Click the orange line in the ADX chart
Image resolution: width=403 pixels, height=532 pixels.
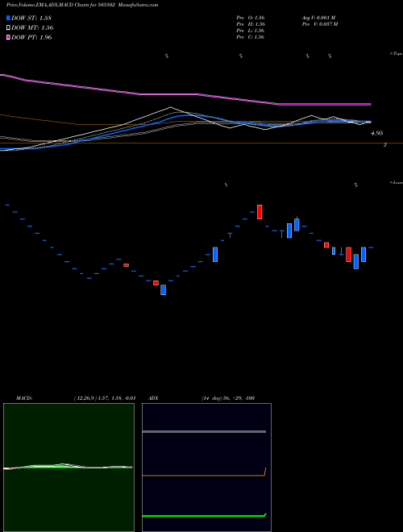(204, 476)
